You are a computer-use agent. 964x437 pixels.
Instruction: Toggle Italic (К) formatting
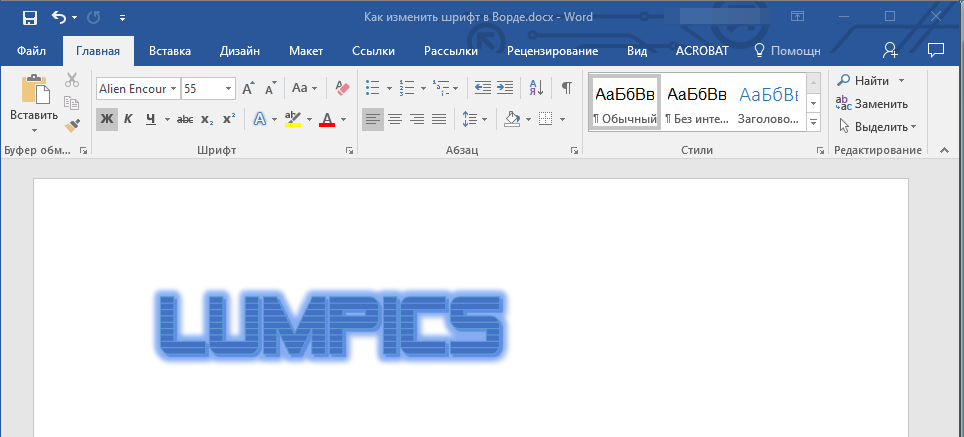coord(129,119)
